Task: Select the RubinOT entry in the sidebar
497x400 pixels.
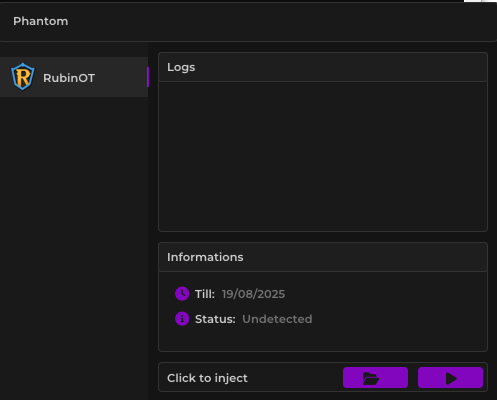Action: (74, 77)
